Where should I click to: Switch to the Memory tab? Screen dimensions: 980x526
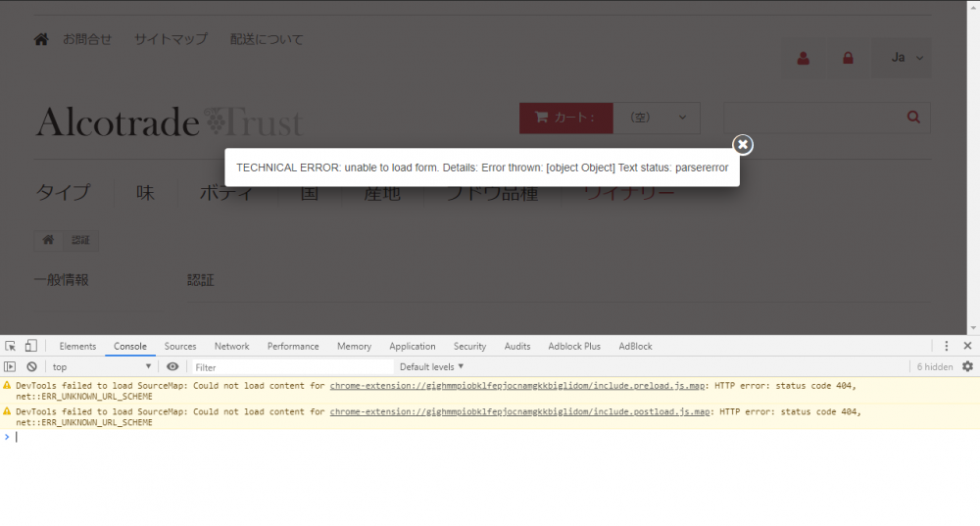tap(354, 346)
